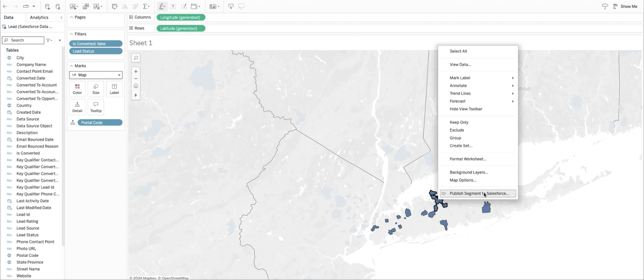
Task: Choose Create Set... in the context menu
Action: click(x=461, y=146)
